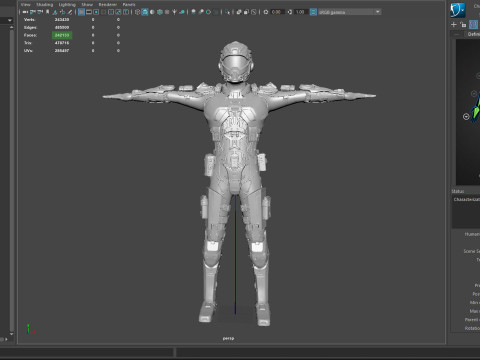Toggle the Resolution Gate icon

[96, 12]
